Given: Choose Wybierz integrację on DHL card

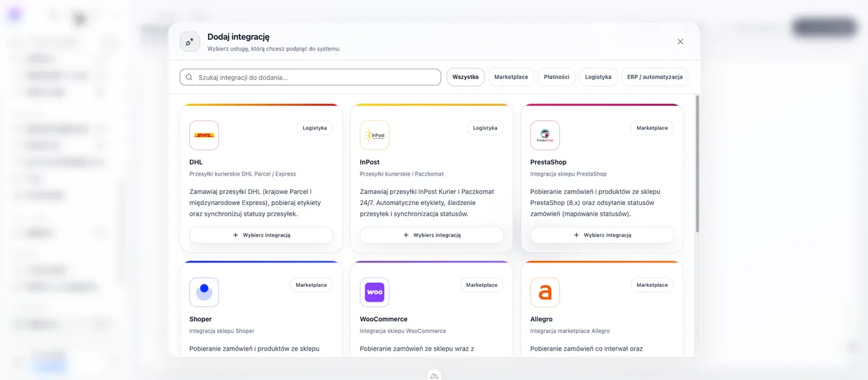Looking at the screenshot, I should (x=261, y=235).
